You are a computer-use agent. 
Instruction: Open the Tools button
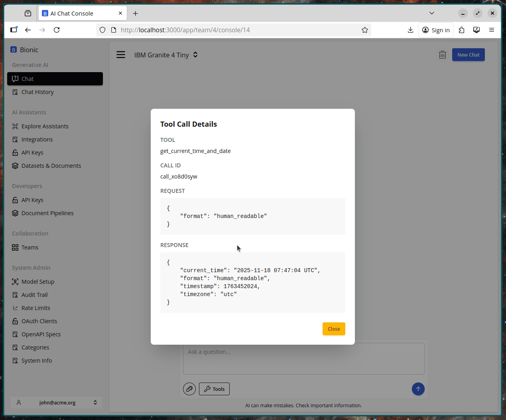215,389
